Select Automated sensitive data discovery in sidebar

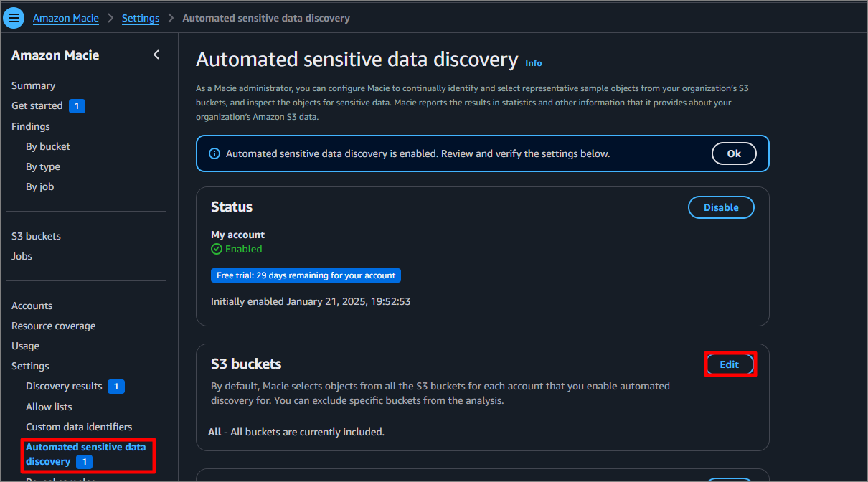(x=85, y=454)
